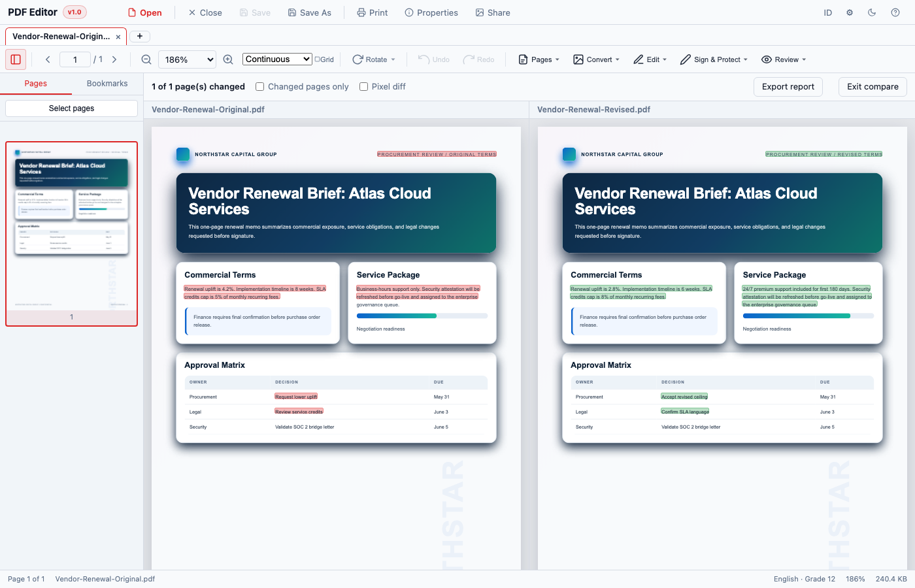The image size is (915, 588).
Task: Enable the Grid checkbox
Action: [317, 59]
